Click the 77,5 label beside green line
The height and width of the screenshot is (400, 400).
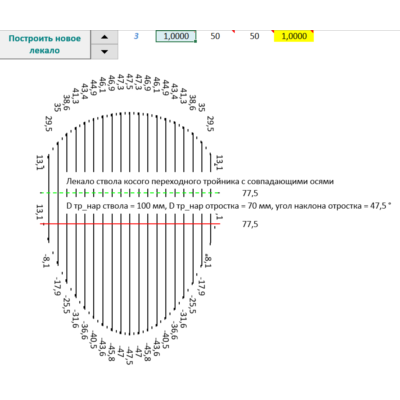(x=250, y=193)
